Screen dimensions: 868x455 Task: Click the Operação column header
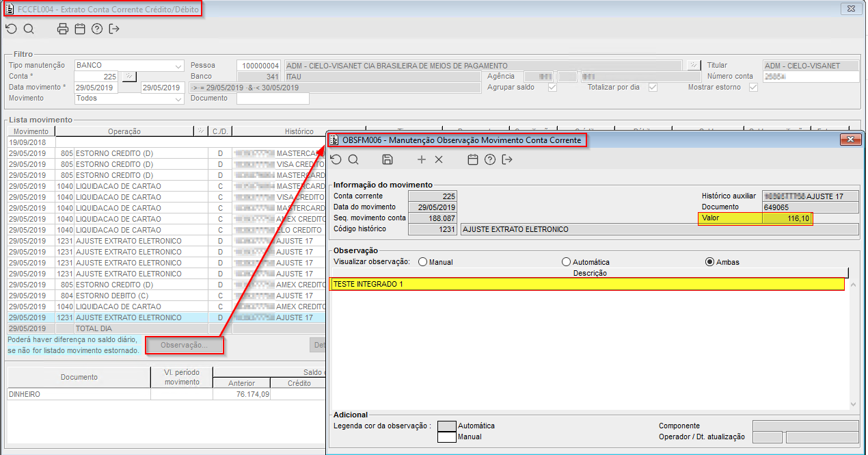coord(124,131)
